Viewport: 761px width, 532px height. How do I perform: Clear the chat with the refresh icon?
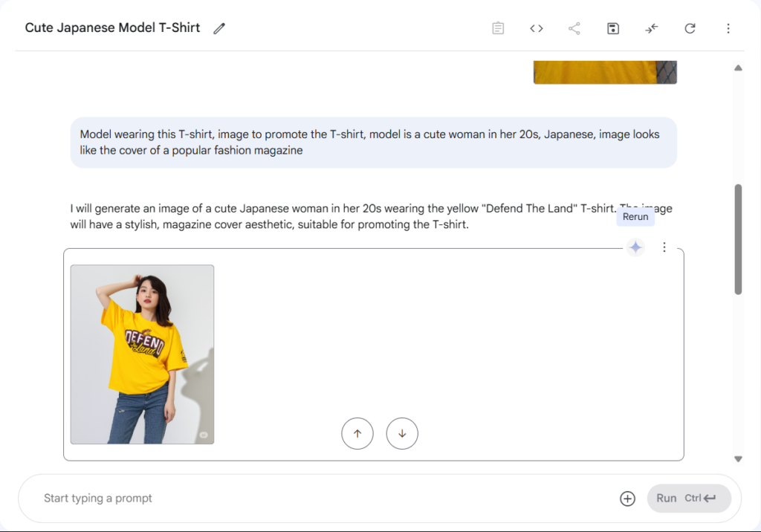(x=690, y=28)
